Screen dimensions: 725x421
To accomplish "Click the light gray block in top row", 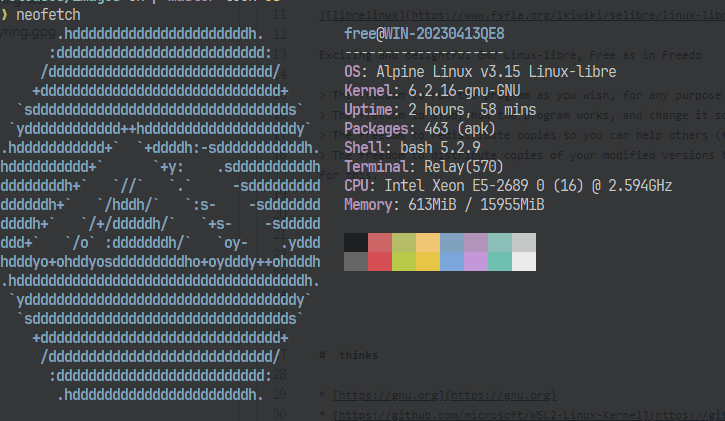I will click(524, 243).
